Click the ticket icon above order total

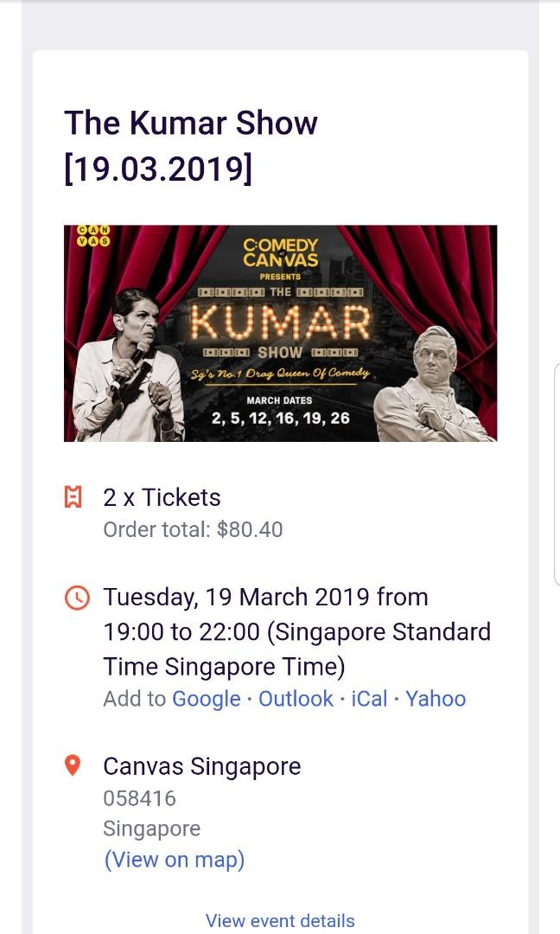pyautogui.click(x=75, y=497)
